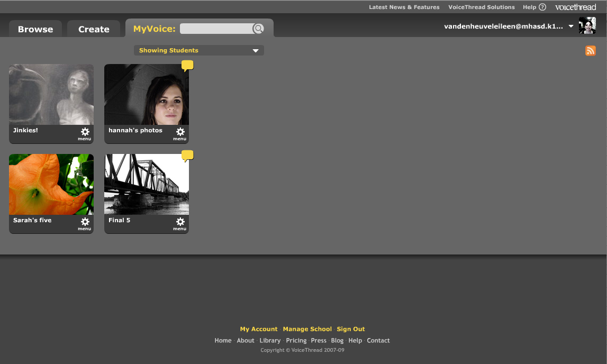
Task: Open gear menu for hannah's photos
Action: coord(180,132)
